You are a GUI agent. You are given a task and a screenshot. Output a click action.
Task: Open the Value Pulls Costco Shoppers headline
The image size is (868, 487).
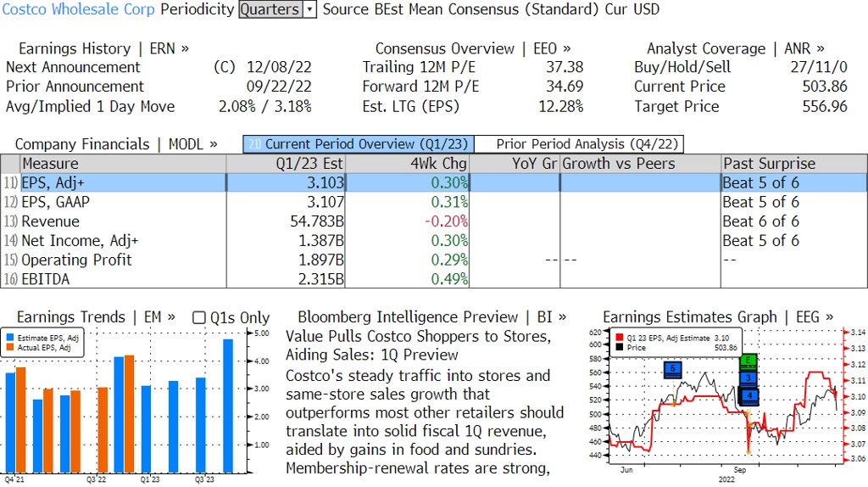(x=418, y=345)
